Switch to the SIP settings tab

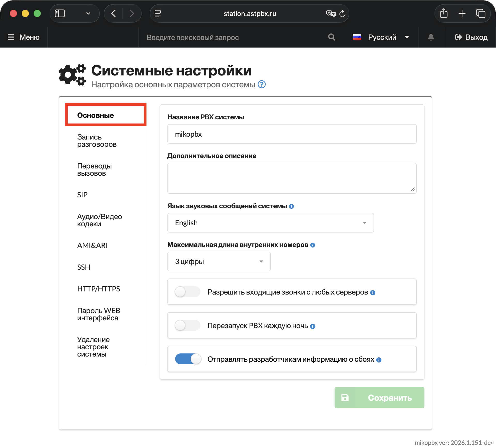pyautogui.click(x=82, y=195)
